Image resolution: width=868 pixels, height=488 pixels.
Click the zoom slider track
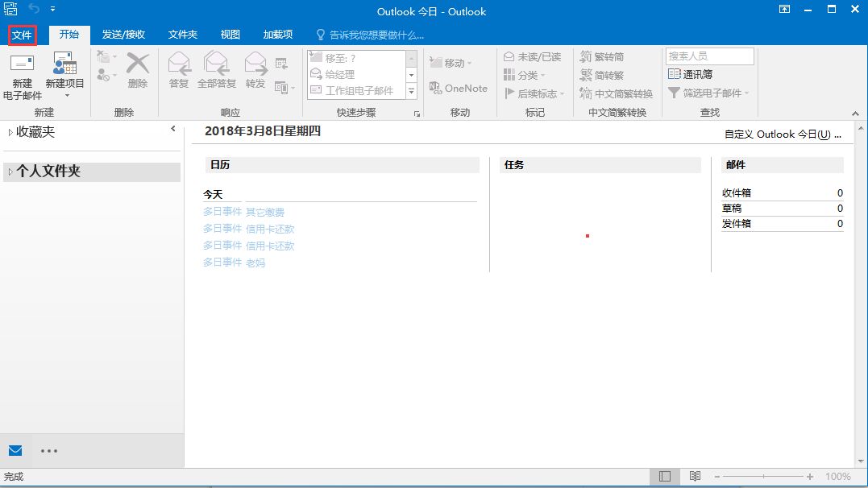point(763,477)
